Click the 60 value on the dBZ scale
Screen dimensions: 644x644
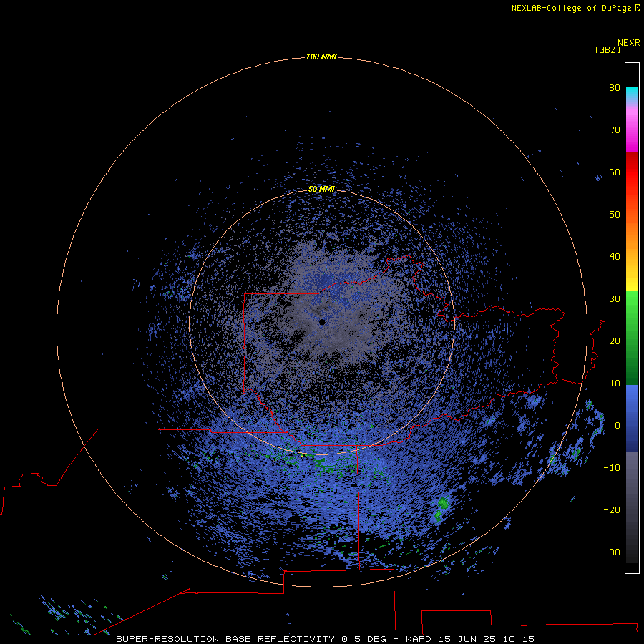(615, 172)
